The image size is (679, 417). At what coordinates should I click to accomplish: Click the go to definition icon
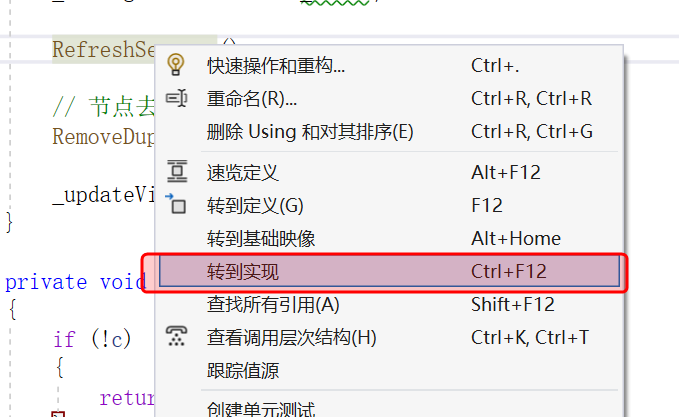click(176, 204)
